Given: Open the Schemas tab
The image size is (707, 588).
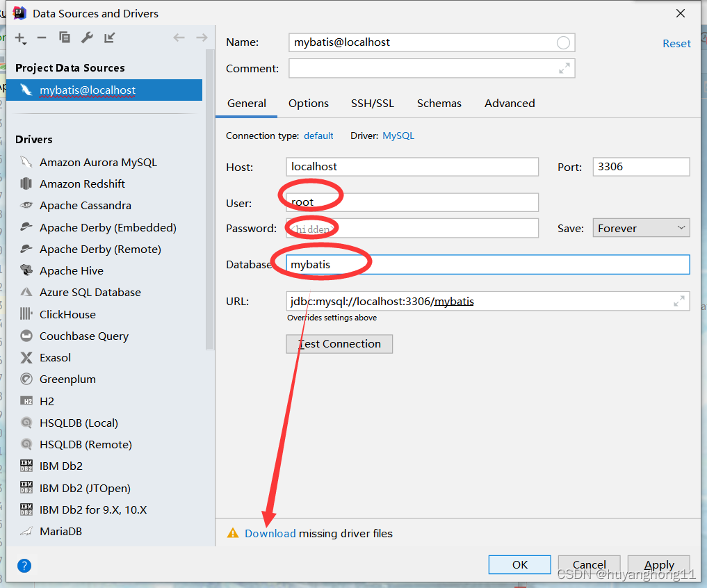Looking at the screenshot, I should (439, 104).
